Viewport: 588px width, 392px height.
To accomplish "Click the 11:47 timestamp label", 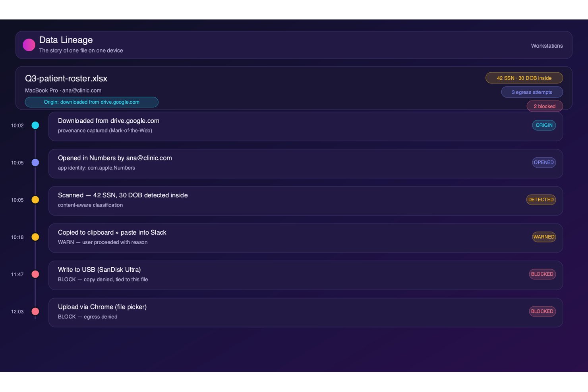I will pos(17,274).
